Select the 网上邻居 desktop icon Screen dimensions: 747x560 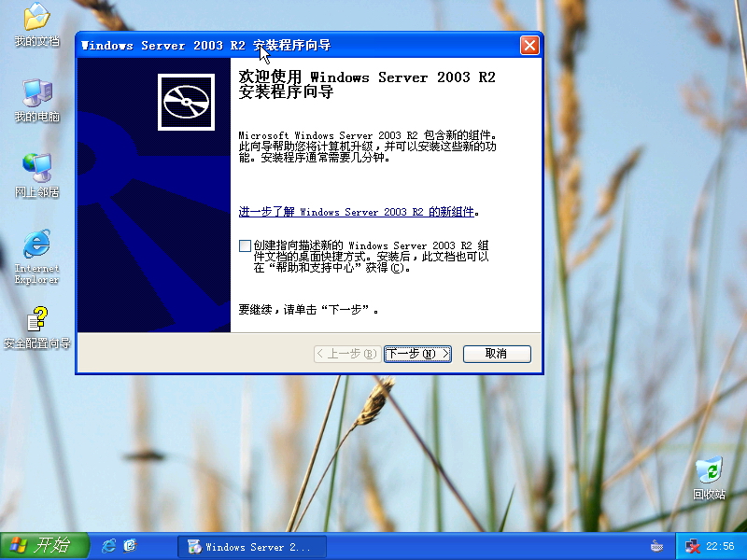tap(36, 176)
